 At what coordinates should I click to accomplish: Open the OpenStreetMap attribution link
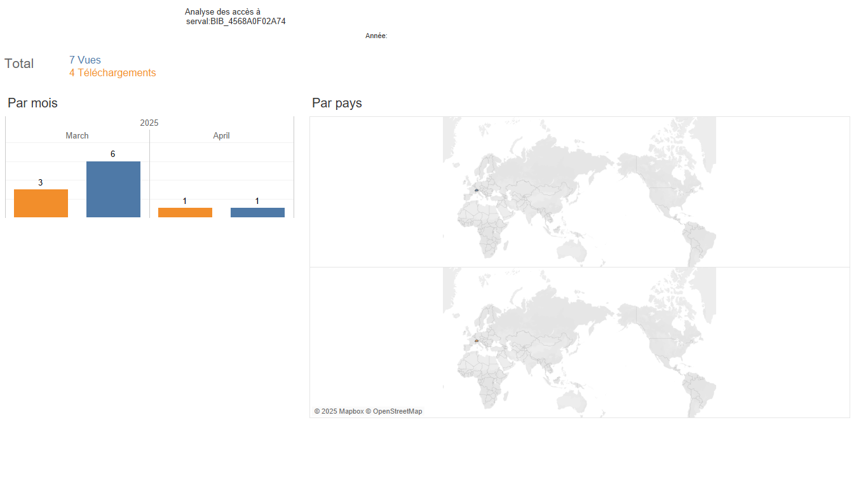click(394, 411)
